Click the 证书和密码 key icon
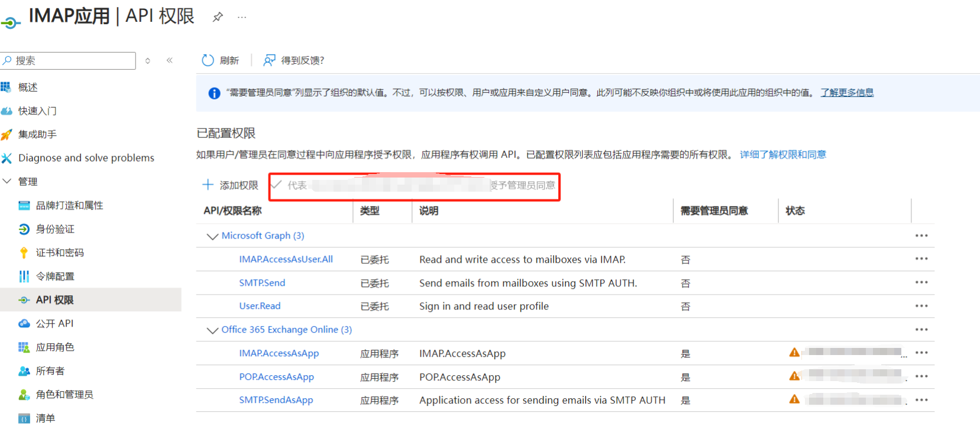The height and width of the screenshot is (429, 980). point(24,253)
